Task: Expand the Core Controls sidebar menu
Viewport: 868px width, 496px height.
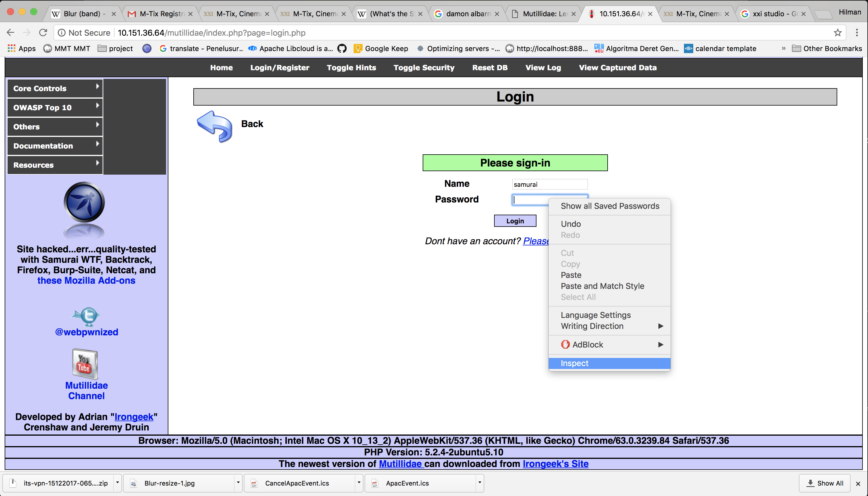Action: coord(55,88)
